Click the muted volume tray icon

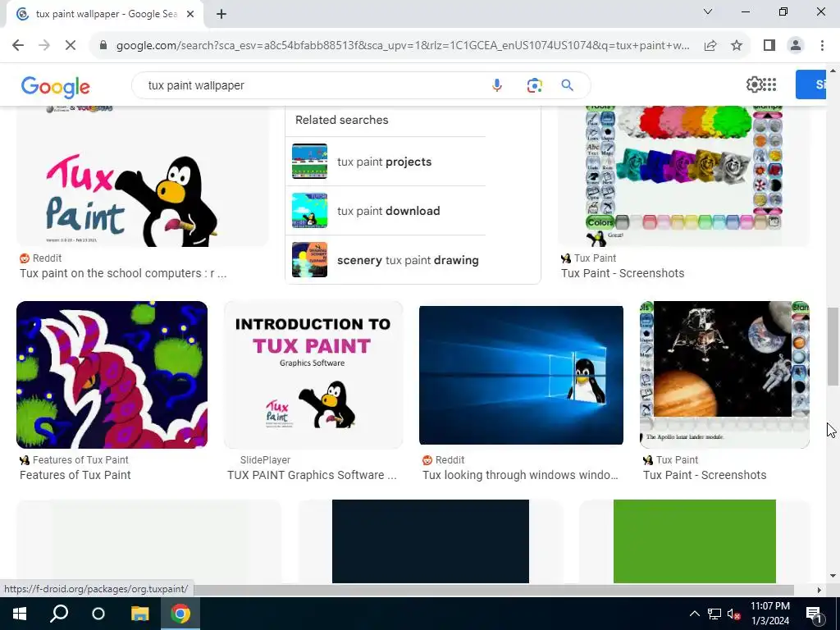[x=733, y=614]
